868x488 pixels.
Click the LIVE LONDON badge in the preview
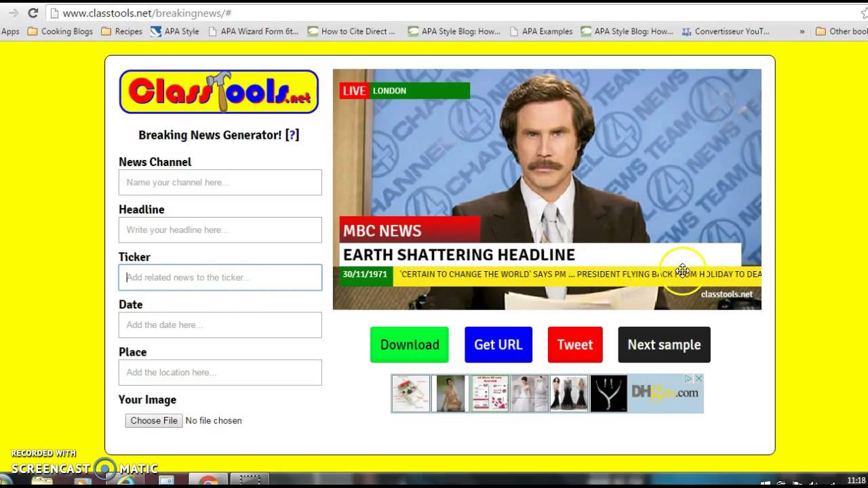pyautogui.click(x=404, y=91)
